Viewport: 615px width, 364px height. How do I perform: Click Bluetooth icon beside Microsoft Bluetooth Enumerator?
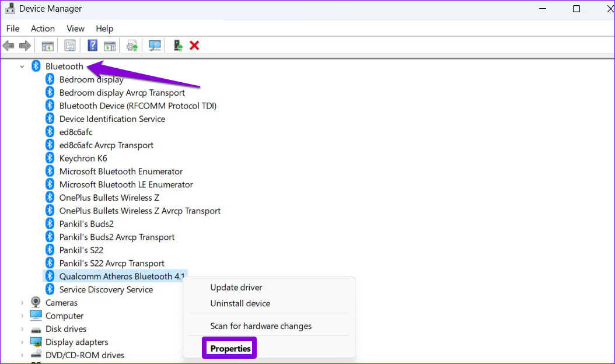(50, 171)
